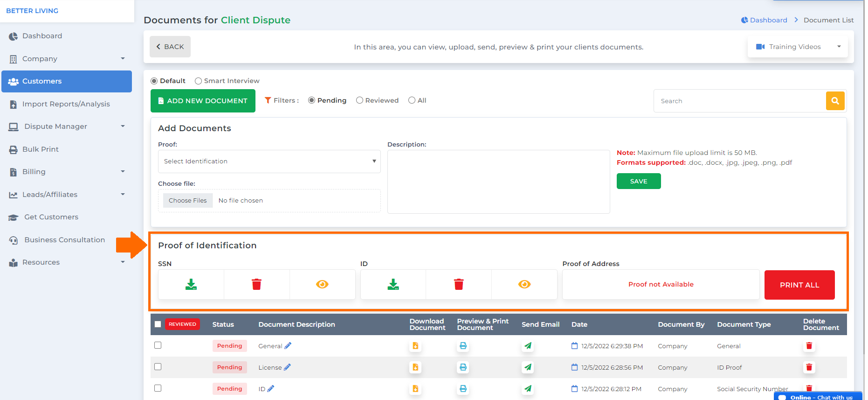
Task: Download the ID proof document
Action: (x=393, y=284)
